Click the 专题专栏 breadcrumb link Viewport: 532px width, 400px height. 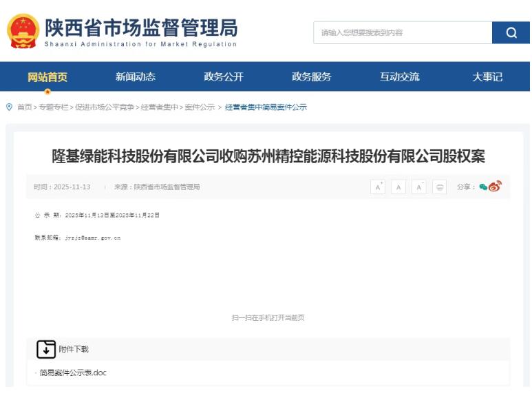[54, 107]
